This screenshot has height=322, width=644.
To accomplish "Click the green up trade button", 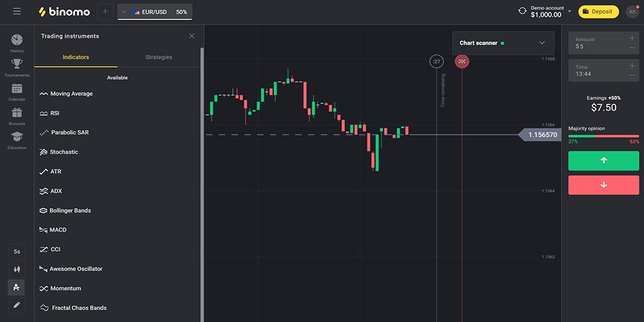I will (x=604, y=160).
